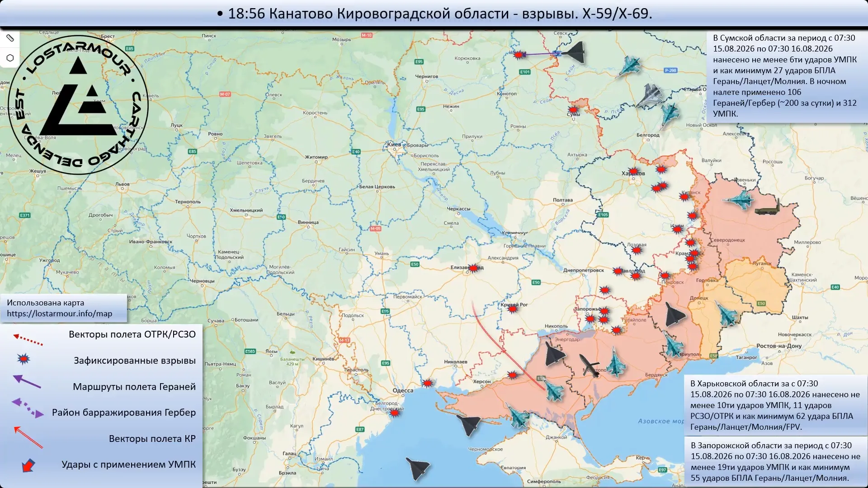Click the Запорожская область report text box
Image resolution: width=868 pixels, height=488 pixels.
click(776, 462)
